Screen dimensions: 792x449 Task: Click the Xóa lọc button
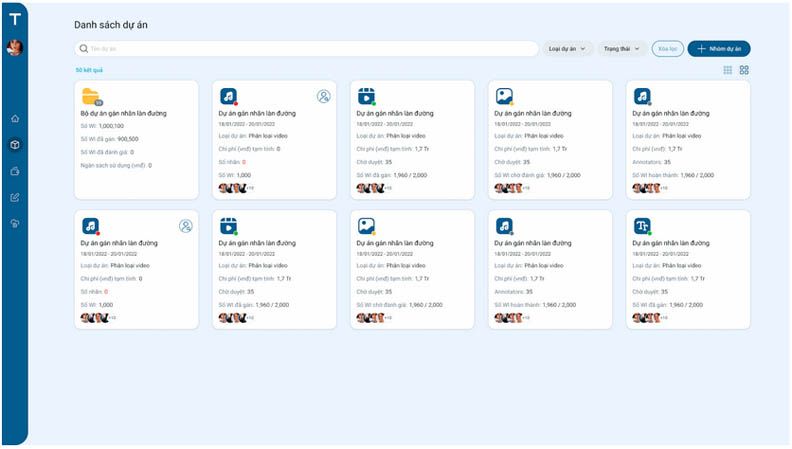point(668,49)
